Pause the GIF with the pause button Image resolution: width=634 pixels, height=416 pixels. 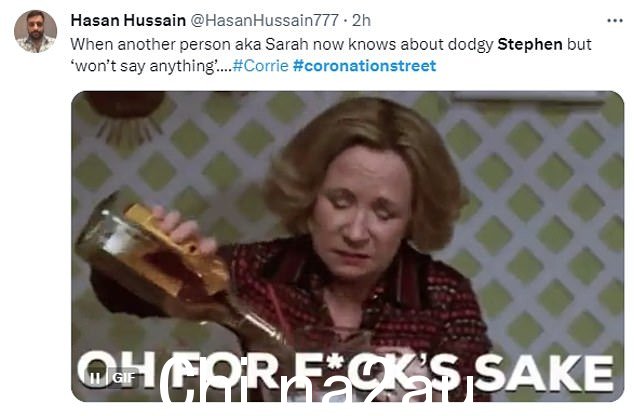[95, 378]
